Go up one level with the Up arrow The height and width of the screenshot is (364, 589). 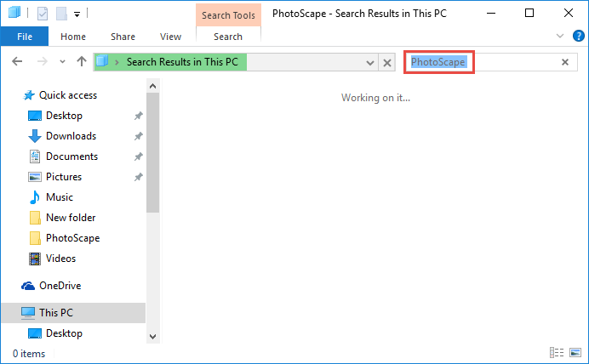[x=82, y=61]
